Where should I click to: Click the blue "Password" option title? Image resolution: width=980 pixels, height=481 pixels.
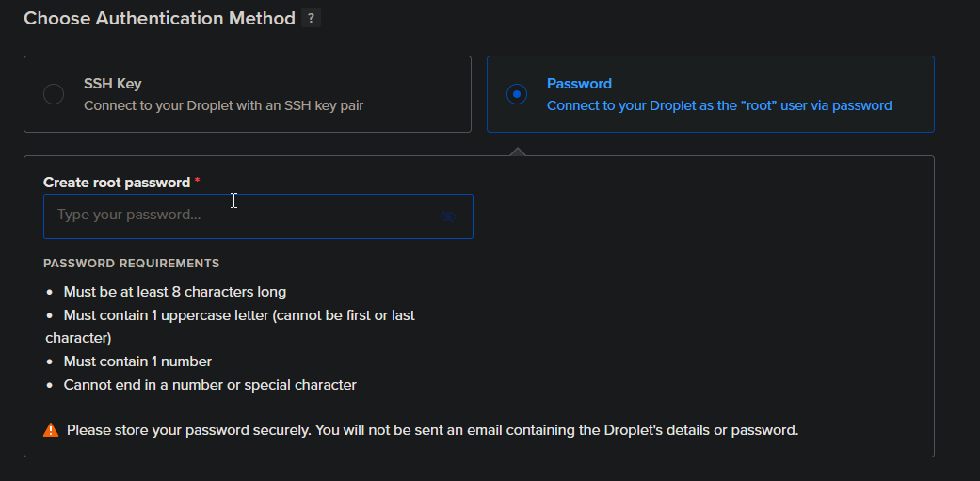pos(579,84)
